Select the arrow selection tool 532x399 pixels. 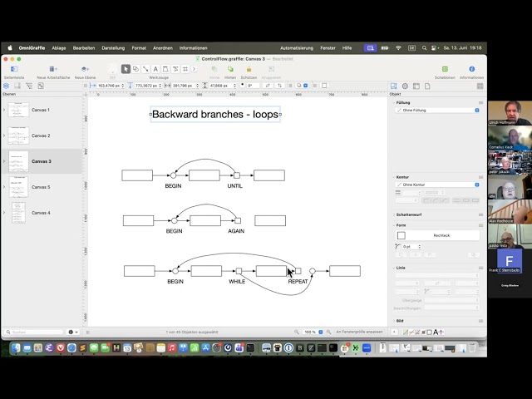click(126, 69)
